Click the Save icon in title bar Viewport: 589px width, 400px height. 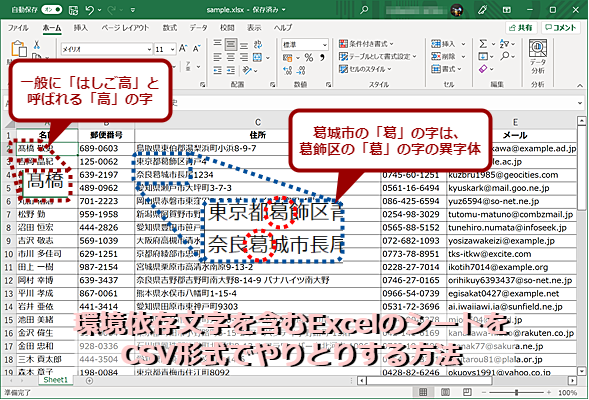(74, 10)
